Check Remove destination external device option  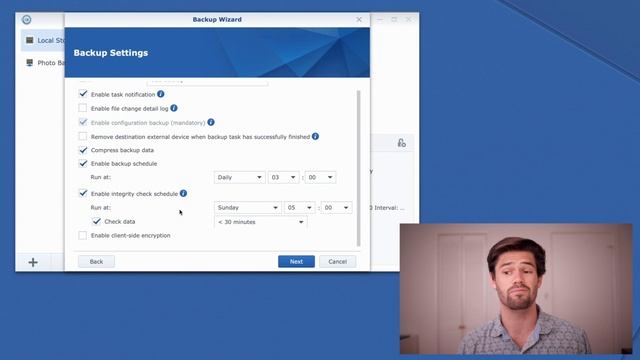pyautogui.click(x=83, y=136)
